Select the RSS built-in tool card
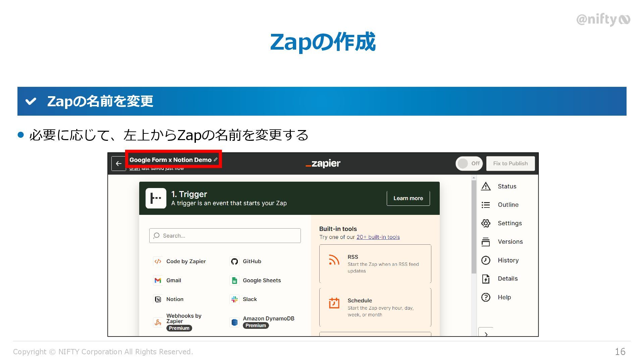644x362 pixels. point(375,264)
